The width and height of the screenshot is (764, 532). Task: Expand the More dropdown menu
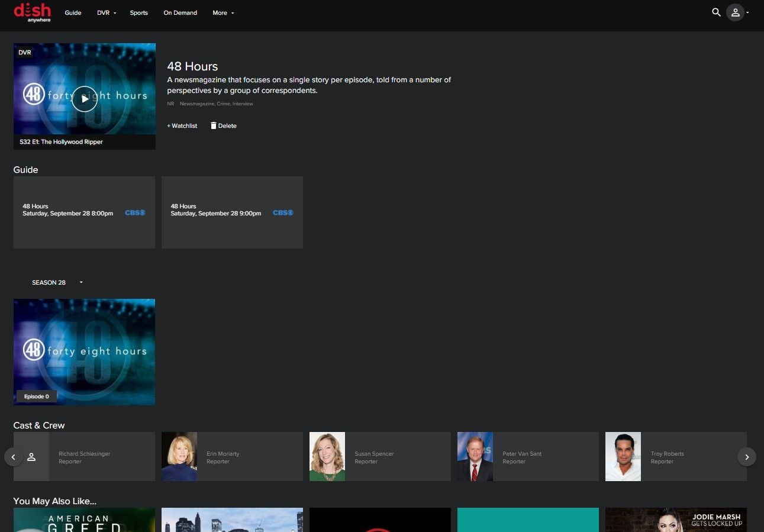tap(224, 13)
